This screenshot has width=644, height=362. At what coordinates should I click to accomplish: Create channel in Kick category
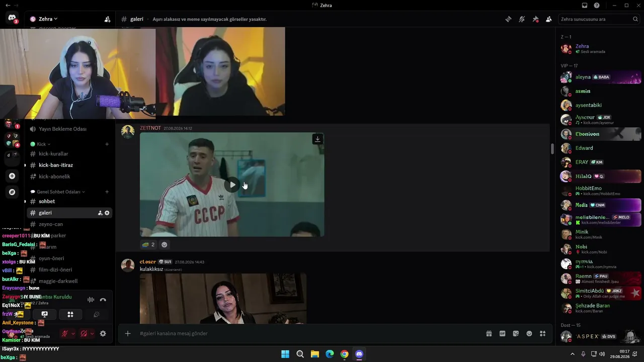click(107, 144)
